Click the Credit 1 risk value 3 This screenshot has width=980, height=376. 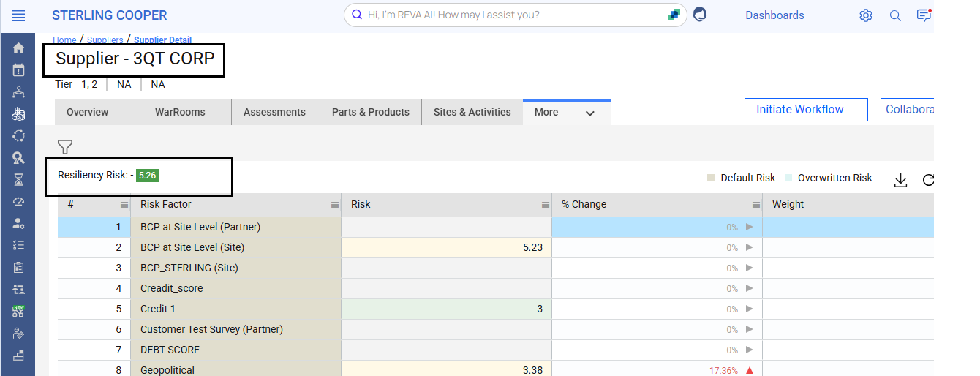pyautogui.click(x=446, y=309)
